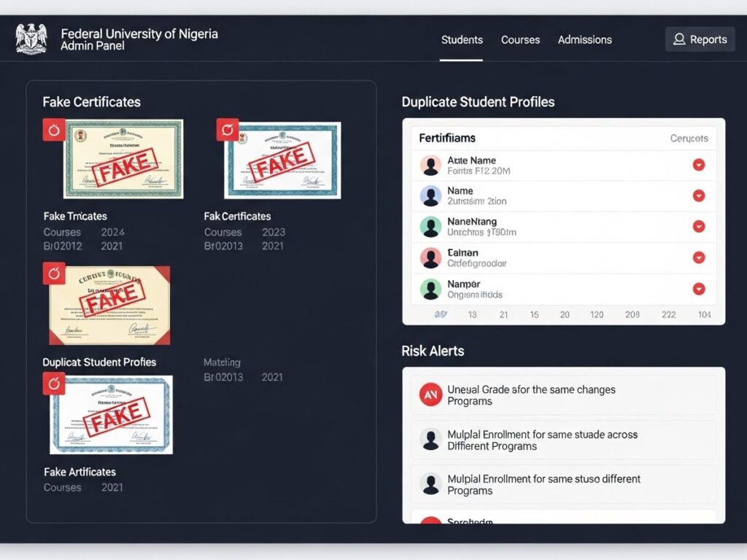The width and height of the screenshot is (747, 560).
Task: Open the Courses menu in the navigation bar
Action: click(x=520, y=39)
